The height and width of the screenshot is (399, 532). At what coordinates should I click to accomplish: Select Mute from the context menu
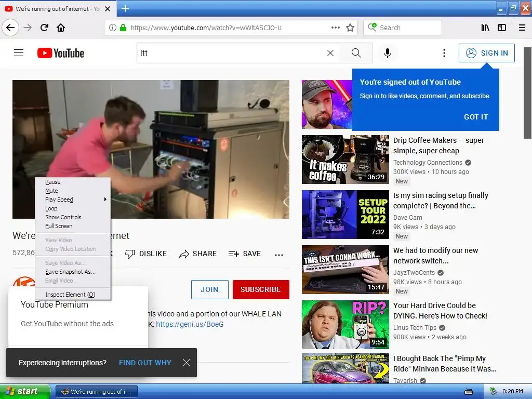tap(73, 191)
